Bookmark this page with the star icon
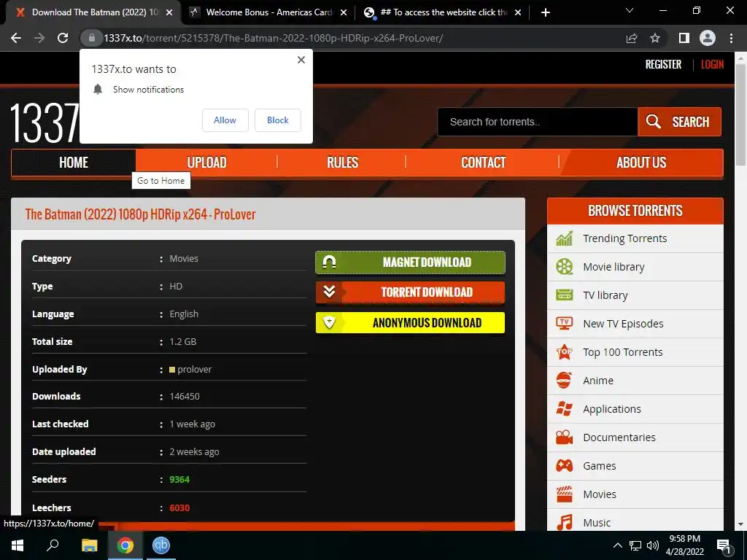 (655, 38)
